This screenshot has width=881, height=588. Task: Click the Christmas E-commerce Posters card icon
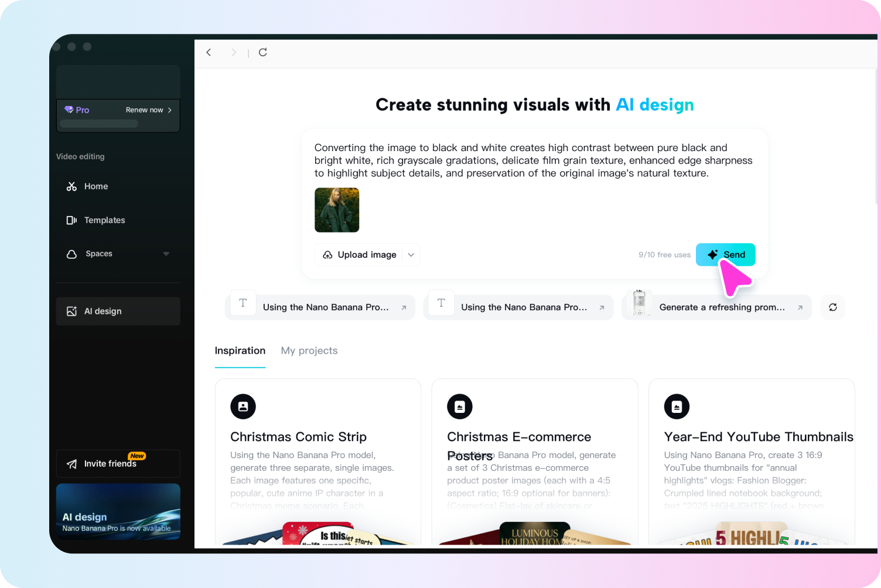(460, 406)
